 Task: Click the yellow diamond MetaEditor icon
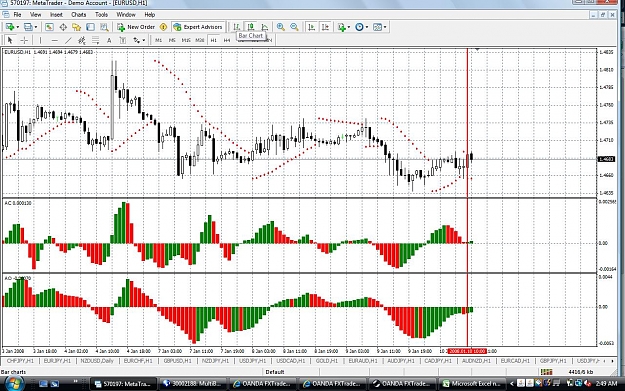point(163,27)
